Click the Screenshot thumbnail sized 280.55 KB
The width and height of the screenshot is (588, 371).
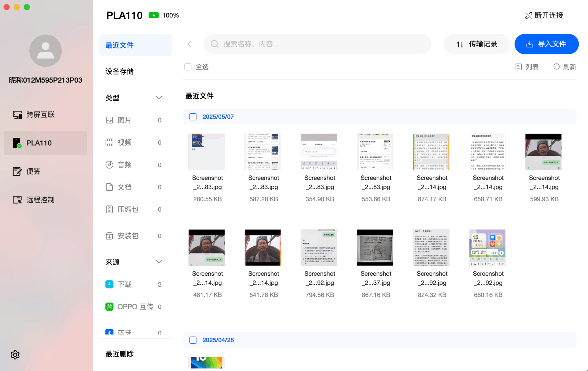[206, 152]
